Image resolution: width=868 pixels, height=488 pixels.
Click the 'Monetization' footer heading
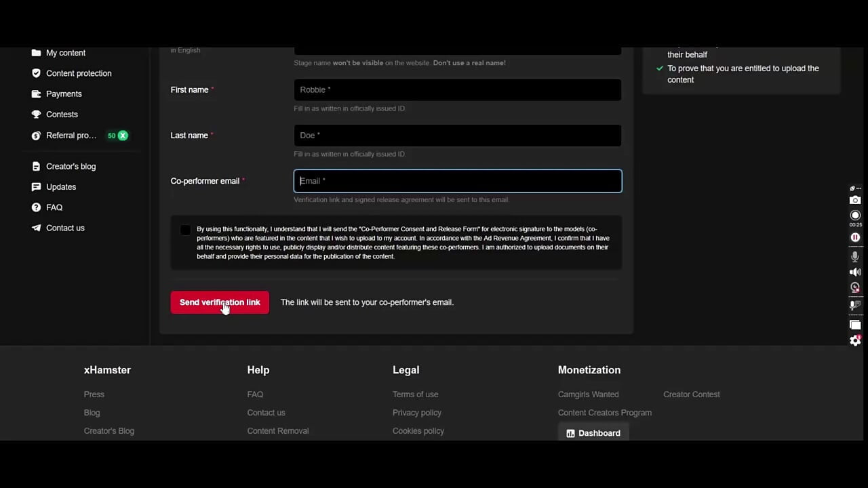[x=589, y=370]
